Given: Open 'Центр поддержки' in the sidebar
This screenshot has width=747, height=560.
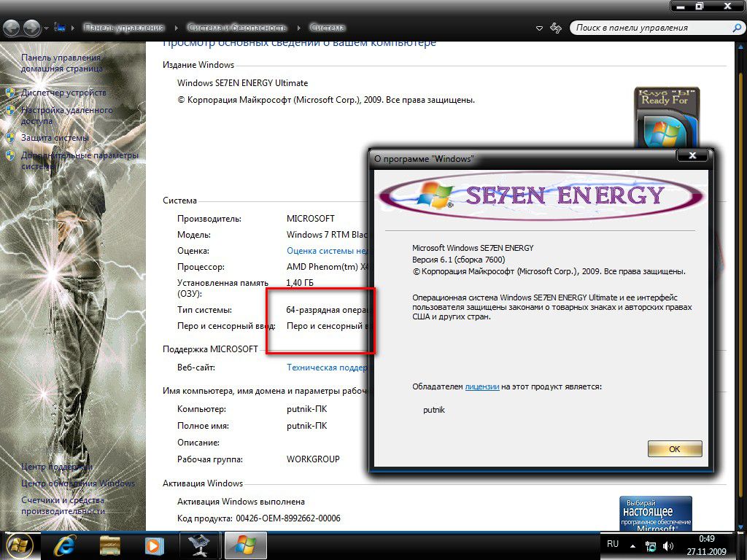Looking at the screenshot, I should (57, 467).
